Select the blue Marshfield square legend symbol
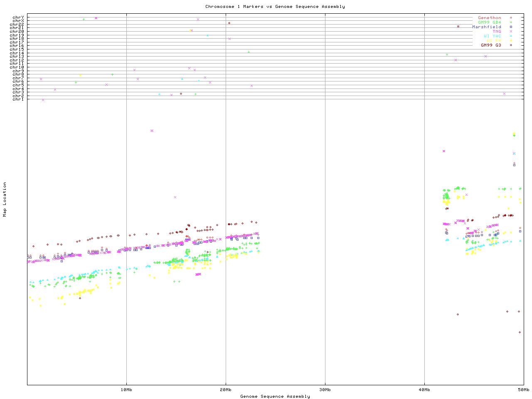The image size is (532, 399). (511, 27)
